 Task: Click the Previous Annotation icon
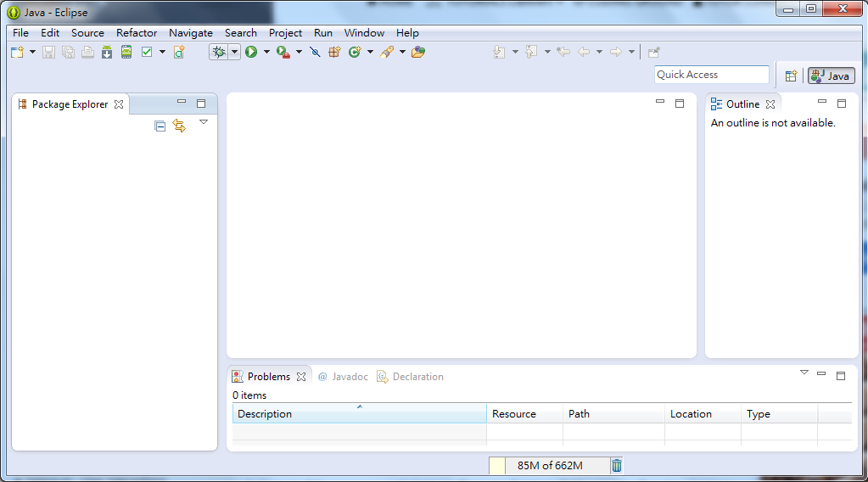pos(531,52)
